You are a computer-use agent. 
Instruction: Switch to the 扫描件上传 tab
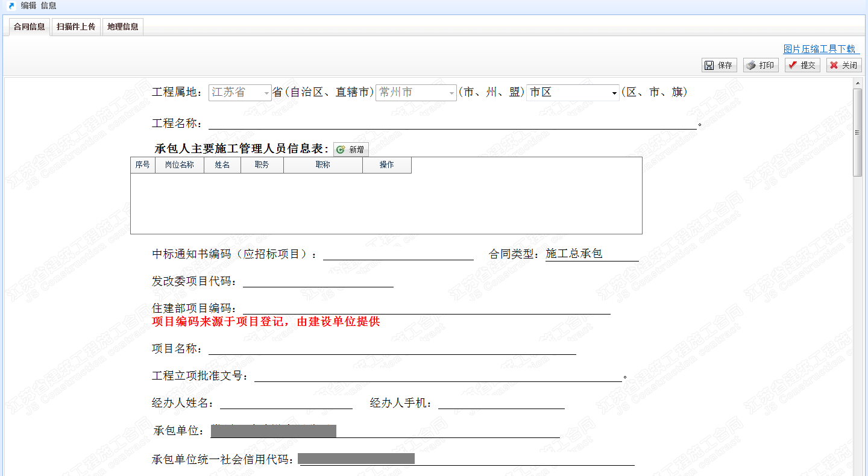coord(76,27)
